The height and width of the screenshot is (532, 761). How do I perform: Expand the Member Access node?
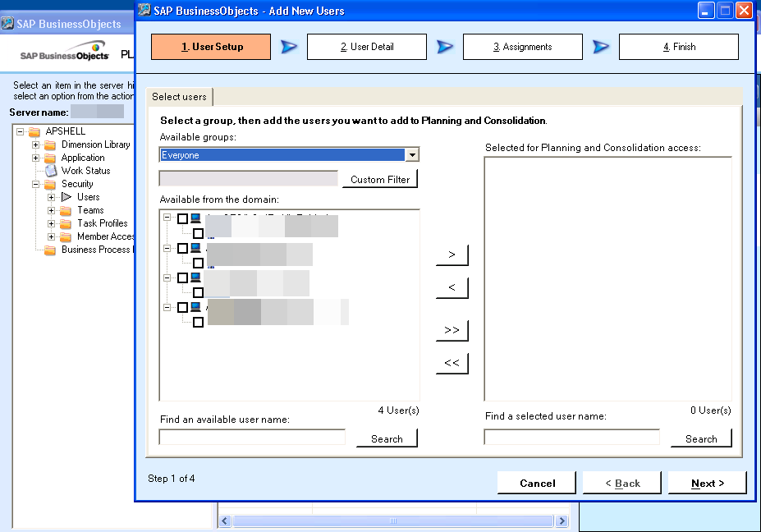tap(51, 236)
